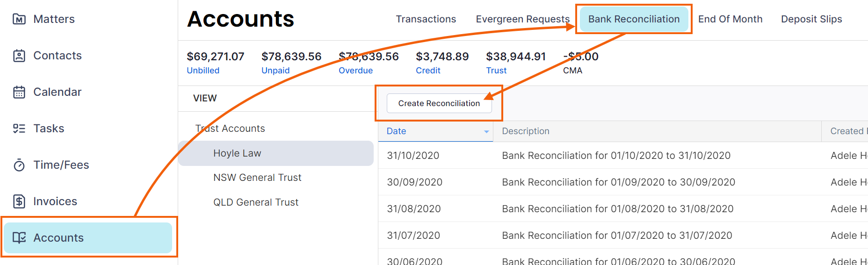Toggle Date column sort arrow
Image resolution: width=868 pixels, height=265 pixels.
pyautogui.click(x=486, y=132)
